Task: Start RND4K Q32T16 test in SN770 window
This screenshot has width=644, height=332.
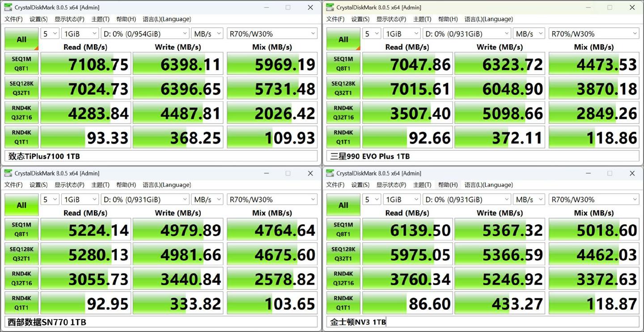Action: pos(21,278)
